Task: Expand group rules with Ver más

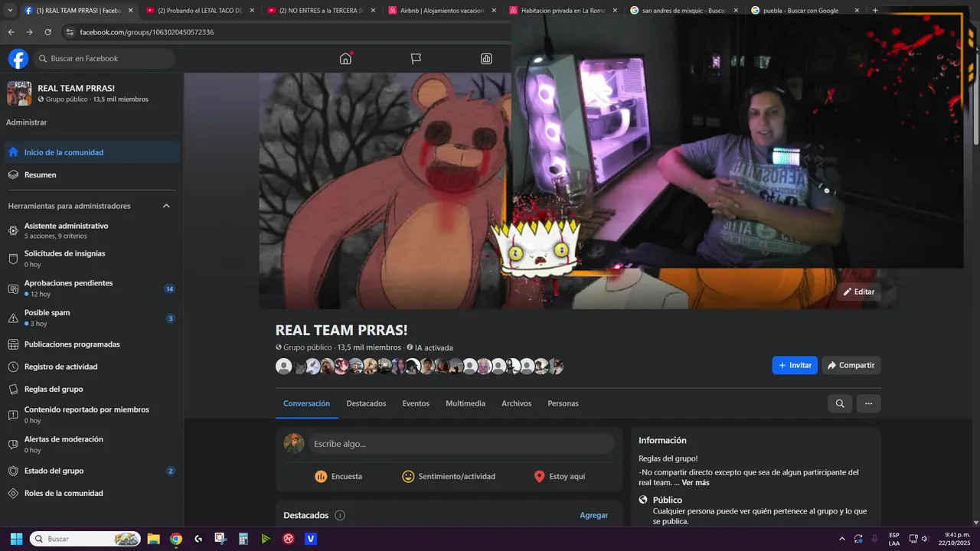Action: point(695,483)
